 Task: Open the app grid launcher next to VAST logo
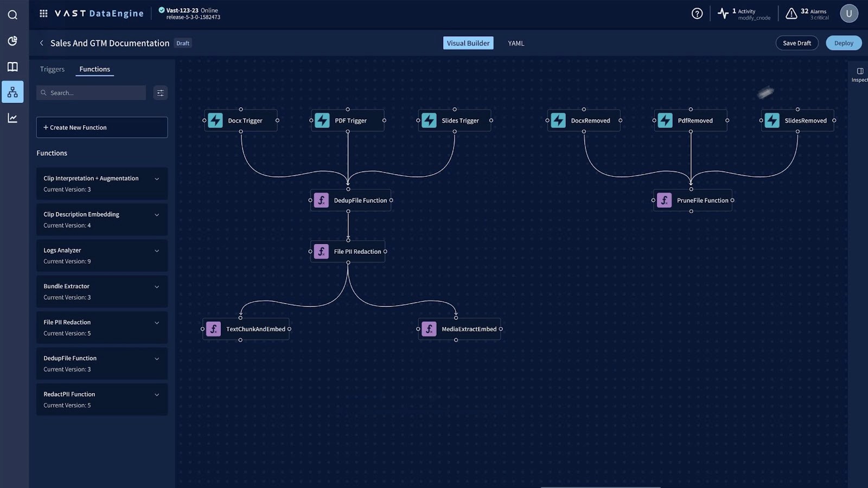click(43, 13)
